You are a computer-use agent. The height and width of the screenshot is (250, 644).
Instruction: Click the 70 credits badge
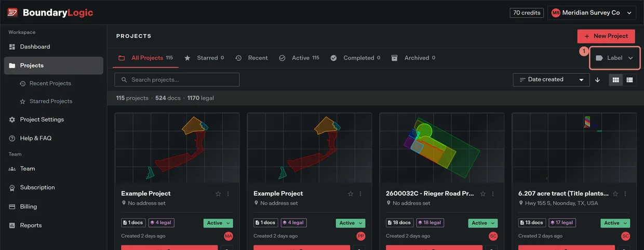[x=527, y=12]
